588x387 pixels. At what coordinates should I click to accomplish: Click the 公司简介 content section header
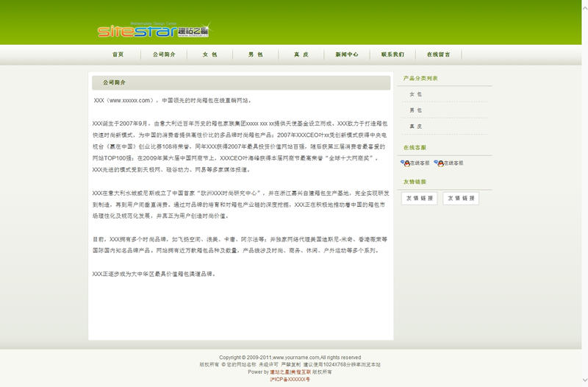(x=115, y=82)
